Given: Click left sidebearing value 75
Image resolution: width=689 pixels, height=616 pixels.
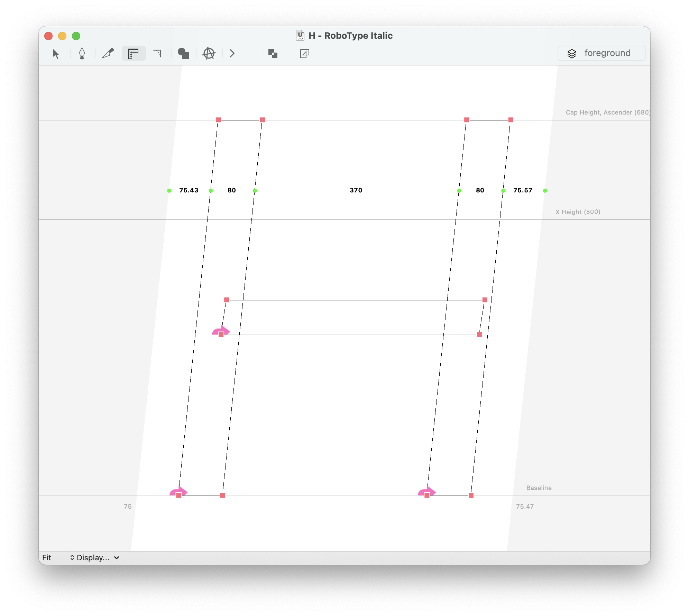Looking at the screenshot, I should (128, 506).
